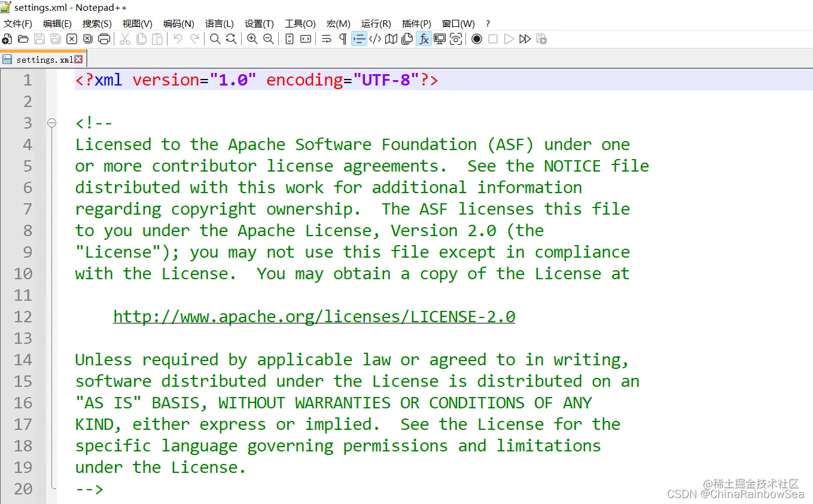Open the Document List icon
This screenshot has height=504, width=813.
point(407,39)
